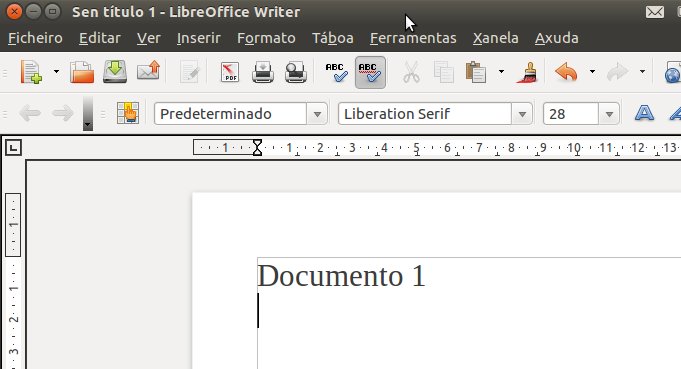Open the hyperlink globe icon

point(672,72)
